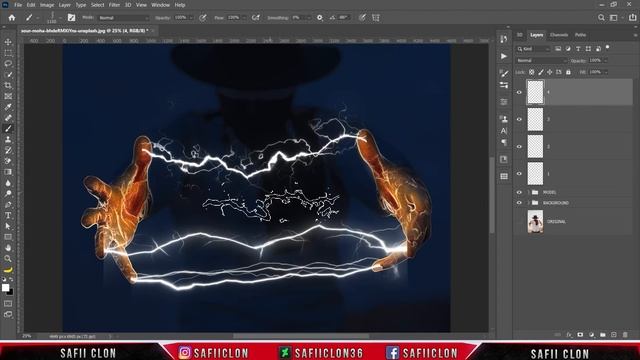
Task: Select the Frame tool
Action: pyautogui.click(x=8, y=96)
